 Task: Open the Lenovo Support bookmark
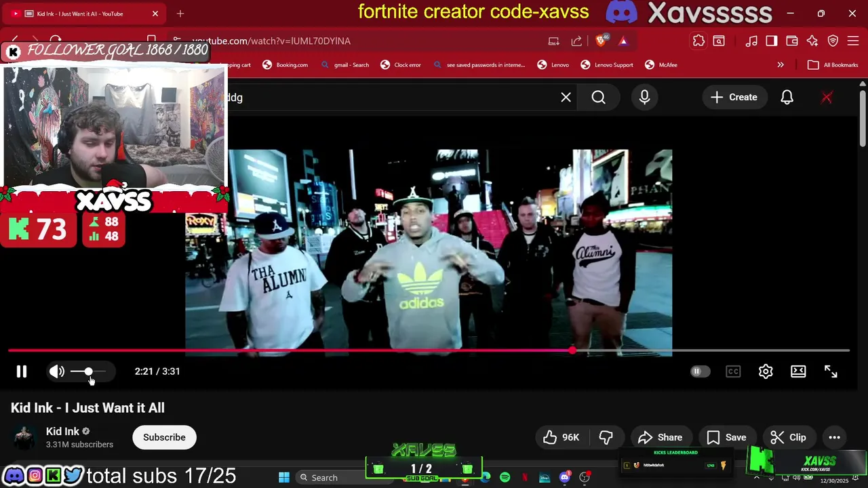click(x=606, y=65)
